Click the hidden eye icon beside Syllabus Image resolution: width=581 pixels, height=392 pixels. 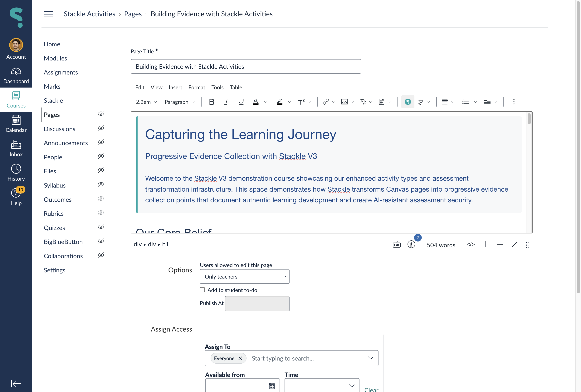pyautogui.click(x=101, y=185)
